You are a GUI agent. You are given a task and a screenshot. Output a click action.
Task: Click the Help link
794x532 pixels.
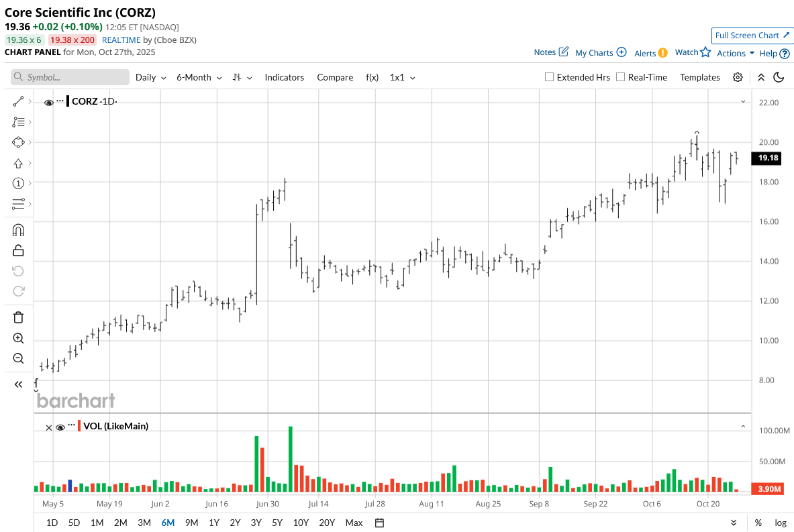click(768, 53)
